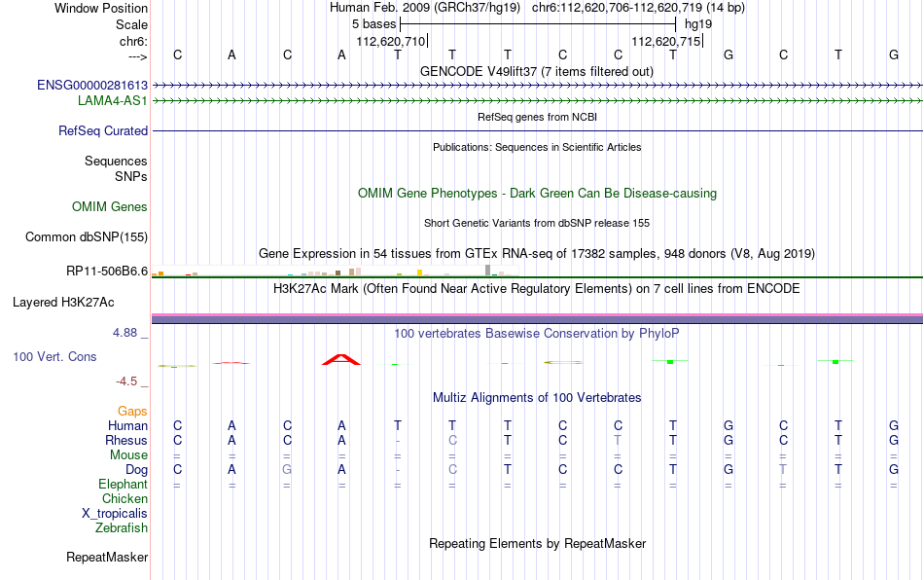Click RefSeq genes from NCBI title
Viewport: 924px width, 580px height.
click(537, 117)
